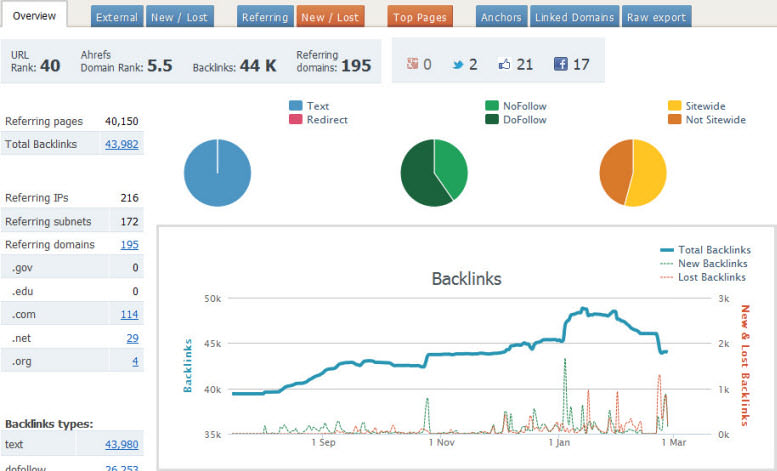Click the Facebook shares icon
This screenshot has height=471, width=777.
(x=561, y=64)
